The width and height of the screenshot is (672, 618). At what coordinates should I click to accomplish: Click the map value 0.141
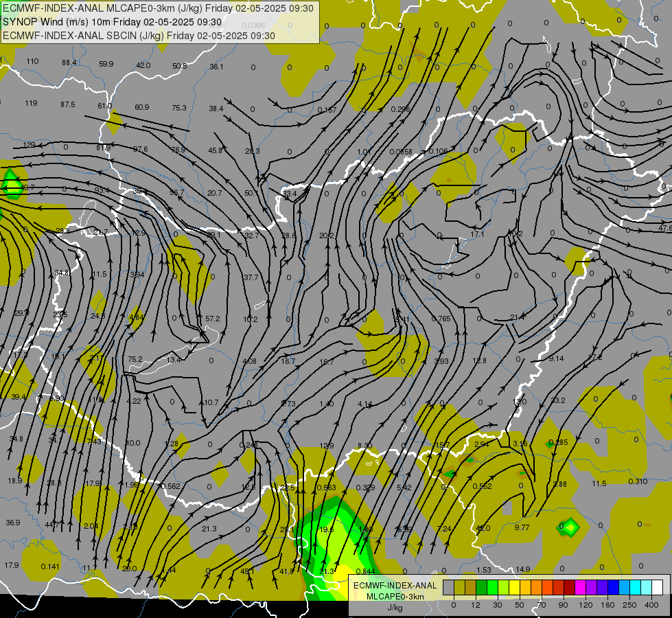(50, 566)
